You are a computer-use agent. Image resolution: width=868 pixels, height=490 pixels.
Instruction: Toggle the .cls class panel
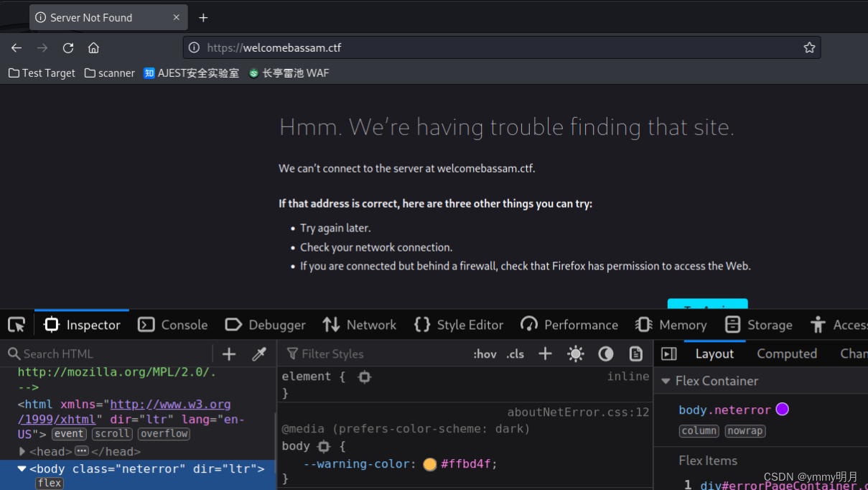click(x=515, y=353)
